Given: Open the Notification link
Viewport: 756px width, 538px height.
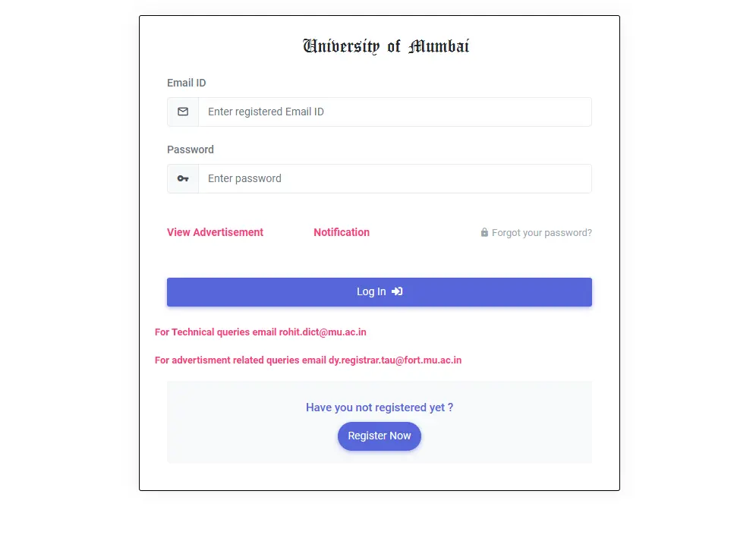Looking at the screenshot, I should coord(342,232).
